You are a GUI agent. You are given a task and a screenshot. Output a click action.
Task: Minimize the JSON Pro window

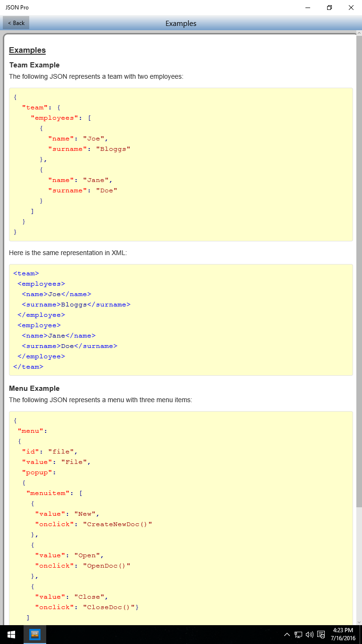click(x=307, y=8)
